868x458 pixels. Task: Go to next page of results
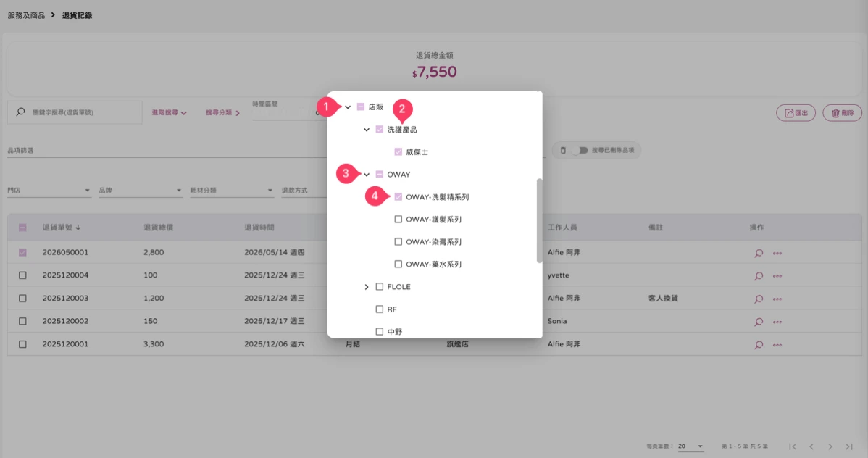click(x=830, y=446)
